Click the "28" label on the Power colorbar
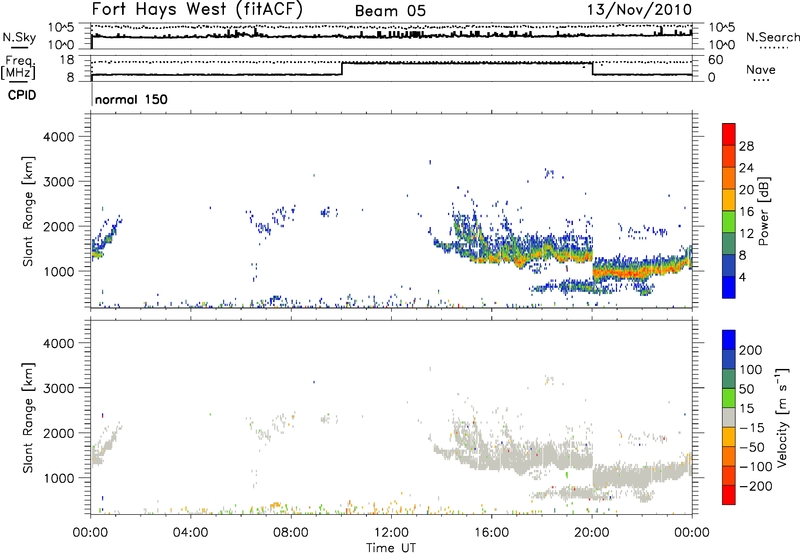 pos(746,146)
